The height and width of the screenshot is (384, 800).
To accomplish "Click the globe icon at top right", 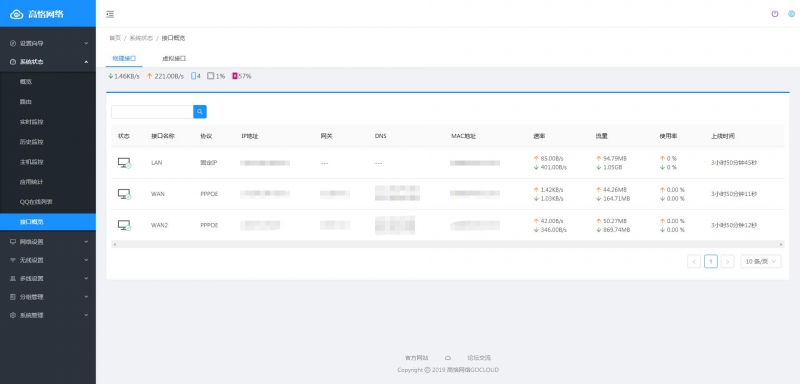I will [x=791, y=14].
